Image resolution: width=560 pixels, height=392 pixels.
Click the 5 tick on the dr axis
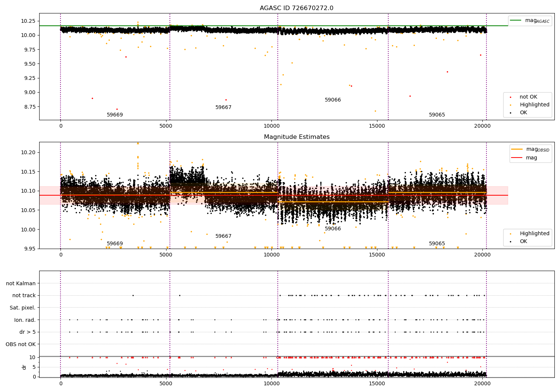coord(34,367)
